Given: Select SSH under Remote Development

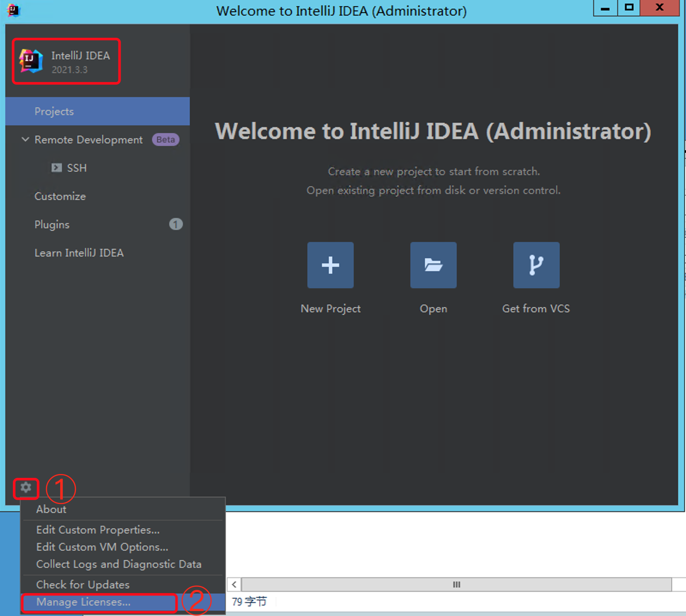Looking at the screenshot, I should [x=77, y=168].
